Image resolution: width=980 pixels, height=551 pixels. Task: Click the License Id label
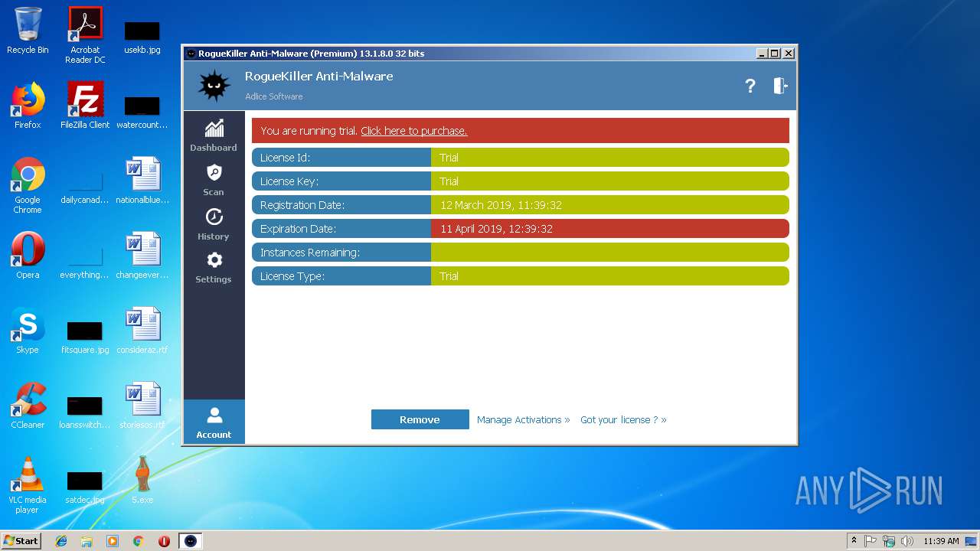coord(285,158)
